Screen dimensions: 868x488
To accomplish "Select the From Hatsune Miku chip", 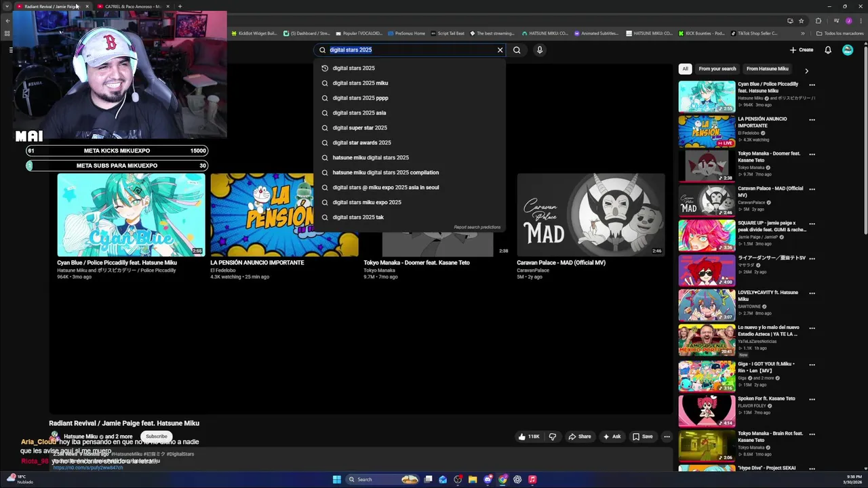I will (768, 68).
